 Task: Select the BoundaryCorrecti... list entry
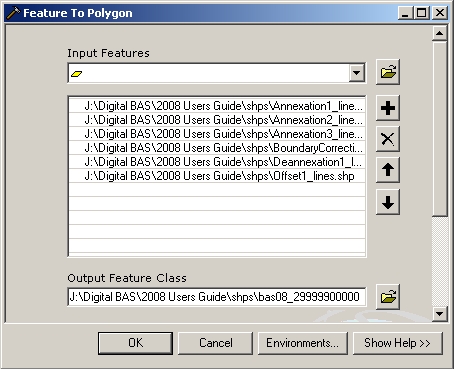pos(217,148)
